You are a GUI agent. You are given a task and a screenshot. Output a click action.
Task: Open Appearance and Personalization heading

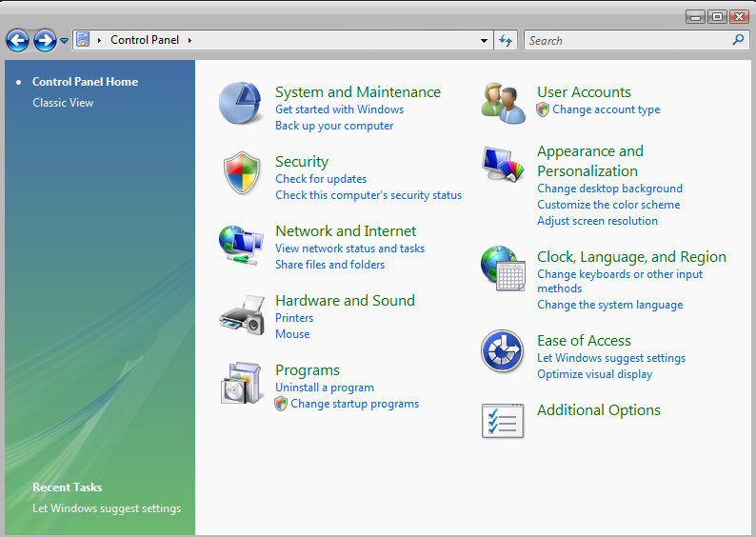[x=590, y=161]
